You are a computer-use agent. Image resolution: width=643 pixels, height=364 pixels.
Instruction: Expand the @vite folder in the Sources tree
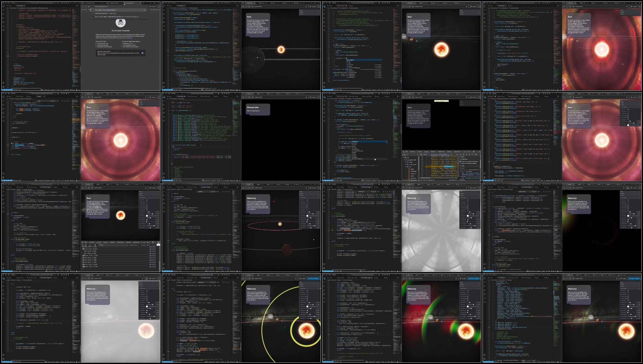click(406, 162)
